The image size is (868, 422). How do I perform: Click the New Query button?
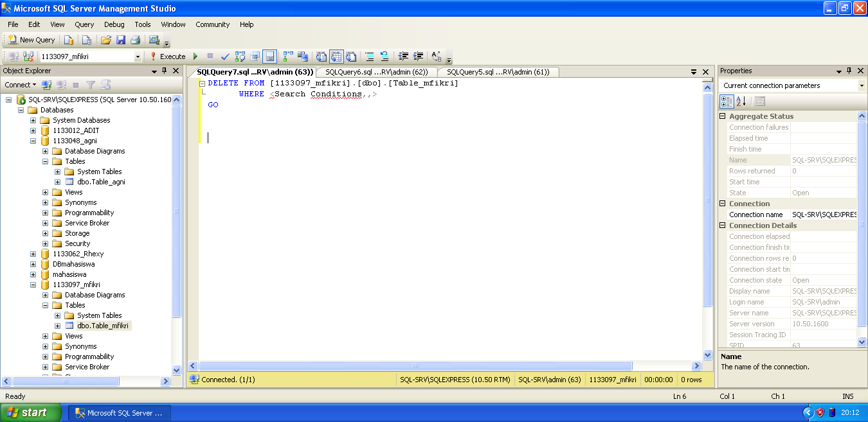point(32,40)
